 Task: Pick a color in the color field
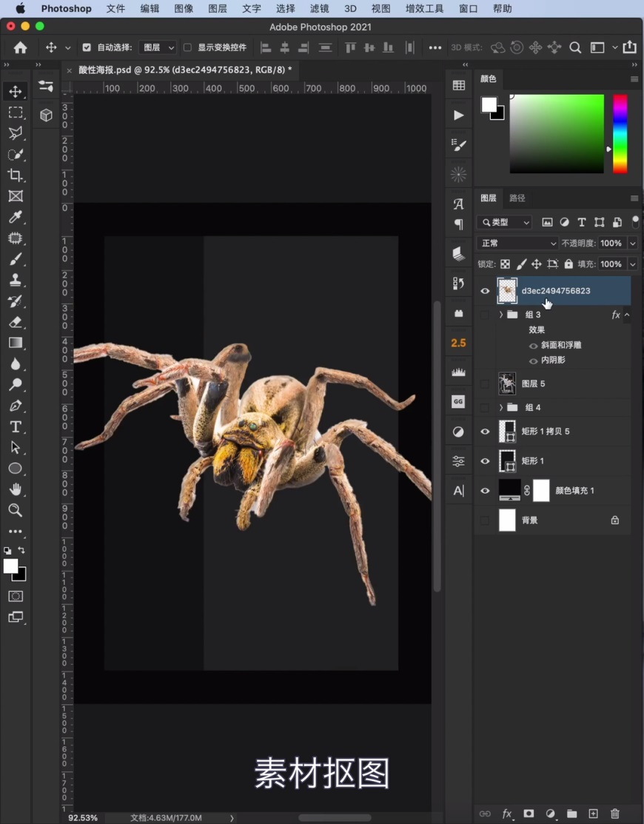click(x=557, y=134)
